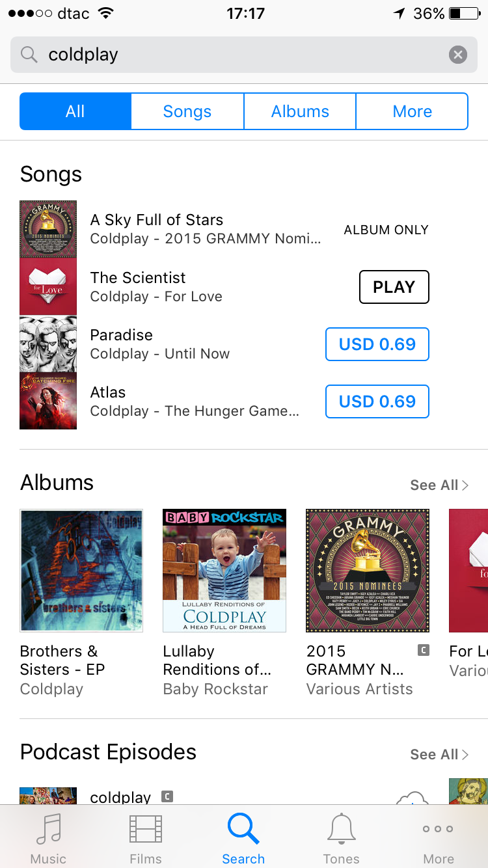Expand Albums with See All chevron
This screenshot has width=488, height=868.
pos(439,485)
